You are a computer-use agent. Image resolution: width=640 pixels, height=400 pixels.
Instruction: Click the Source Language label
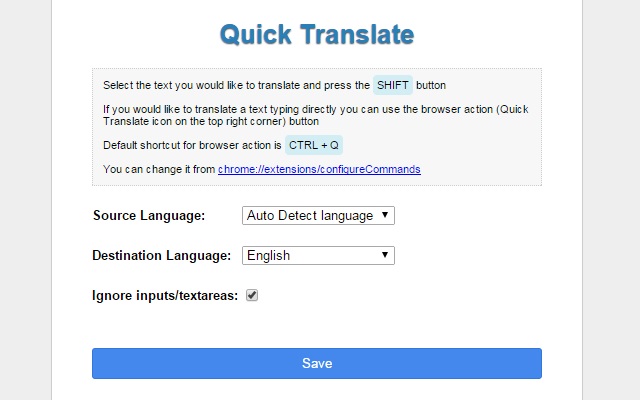(x=148, y=215)
